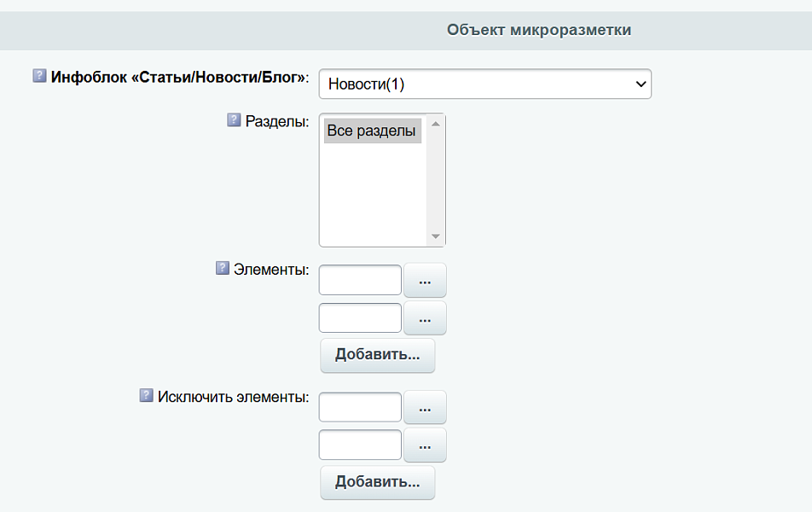This screenshot has height=512, width=812.
Task: Click the second Исключить элементы input field
Action: pos(359,445)
